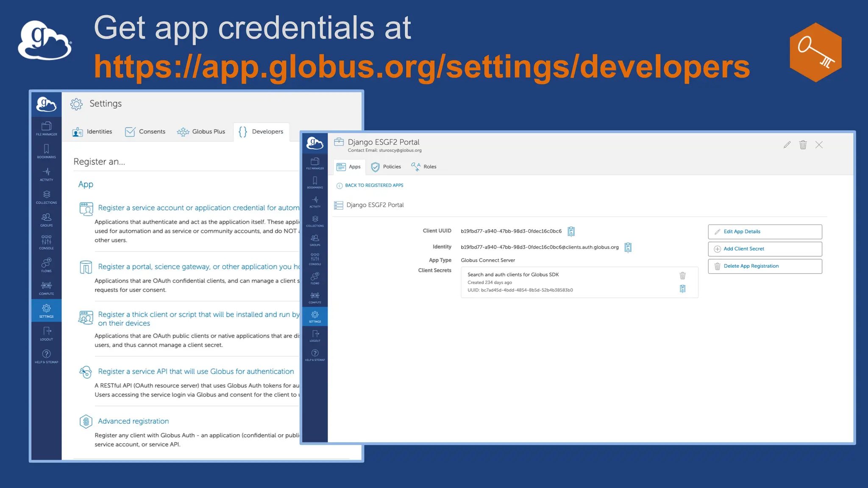This screenshot has height=488, width=868.
Task: Switch to the Consents tab
Action: tap(145, 132)
